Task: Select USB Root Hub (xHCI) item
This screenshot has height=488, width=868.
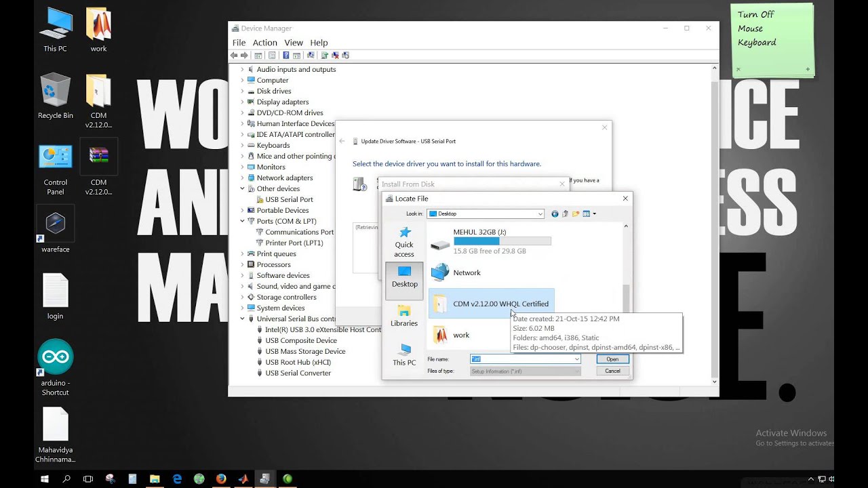Action: (x=297, y=362)
